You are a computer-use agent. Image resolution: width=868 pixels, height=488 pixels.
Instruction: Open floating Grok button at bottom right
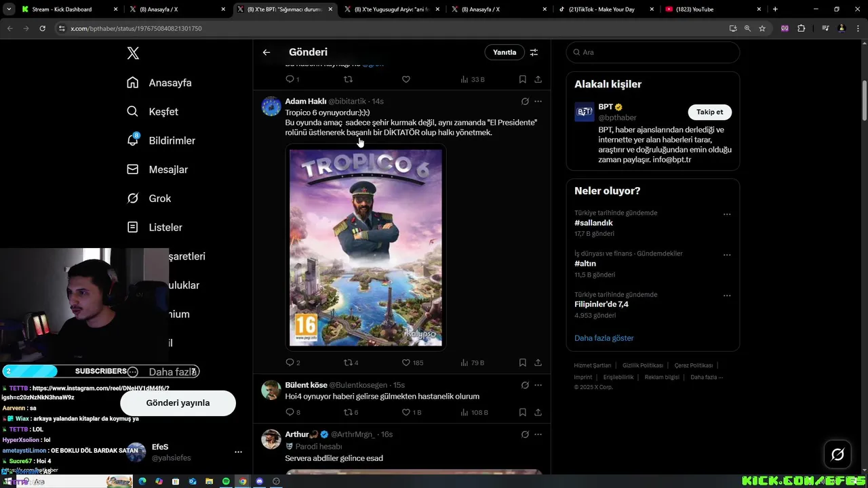(x=837, y=454)
